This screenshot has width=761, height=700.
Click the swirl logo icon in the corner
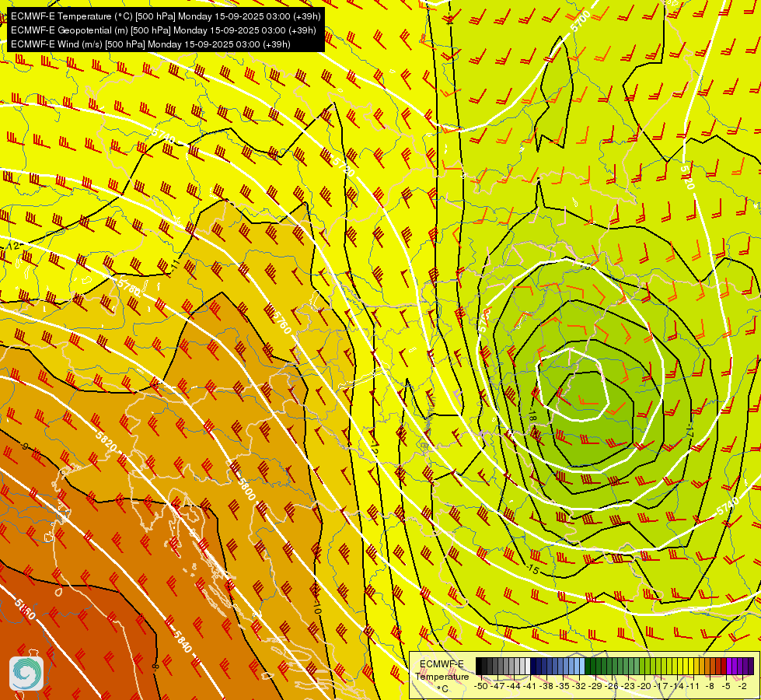click(x=26, y=673)
